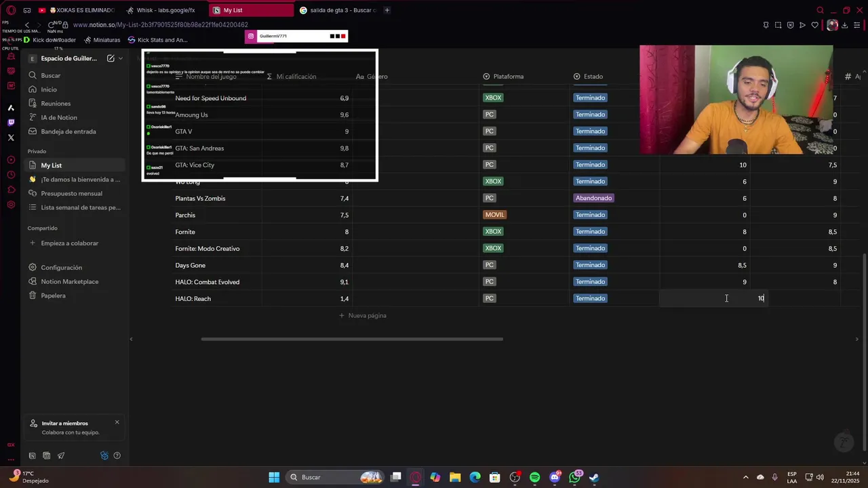Open browser downloads icon
This screenshot has width=868, height=488.
[x=844, y=25]
